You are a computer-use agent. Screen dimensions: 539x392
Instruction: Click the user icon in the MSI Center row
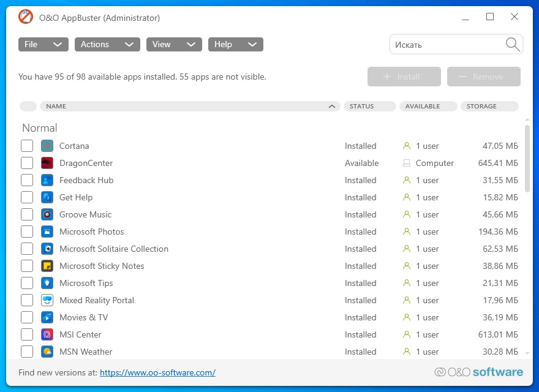click(407, 334)
